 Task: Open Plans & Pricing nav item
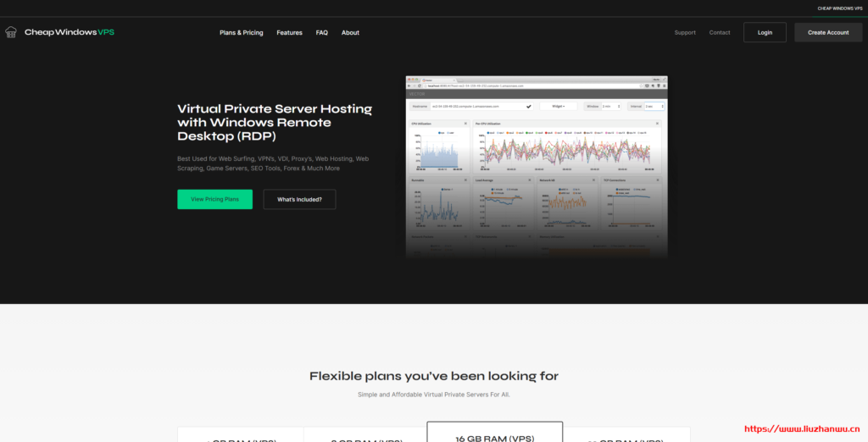tap(241, 33)
